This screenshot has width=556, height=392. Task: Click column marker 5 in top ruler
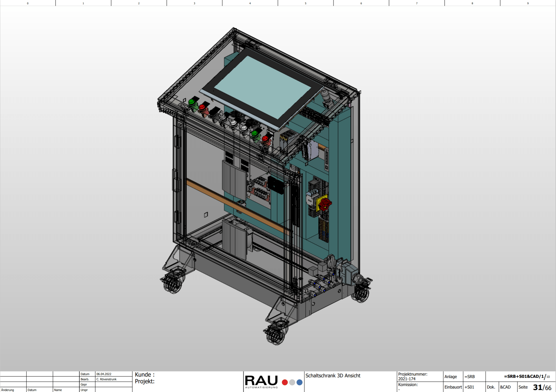click(x=306, y=3)
